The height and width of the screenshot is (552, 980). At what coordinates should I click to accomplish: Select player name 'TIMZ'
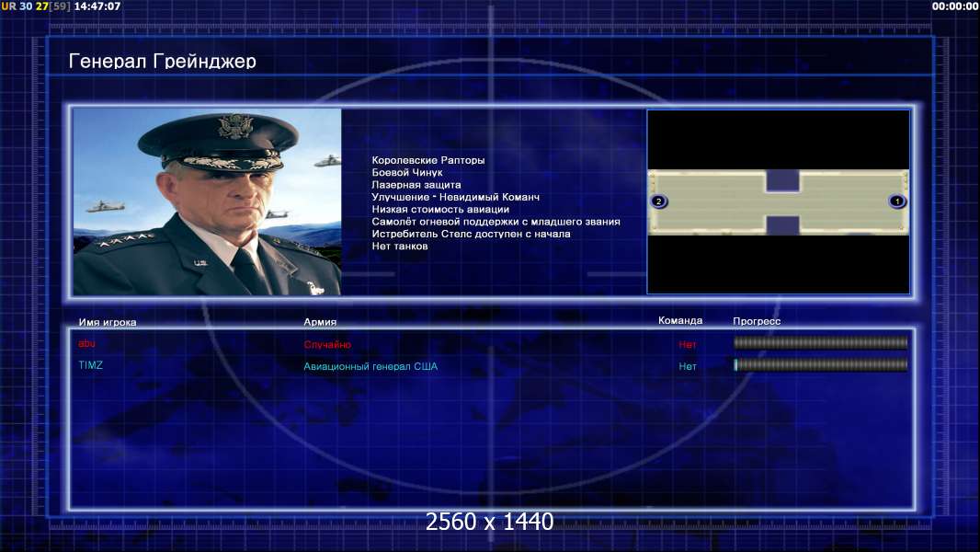click(x=91, y=365)
